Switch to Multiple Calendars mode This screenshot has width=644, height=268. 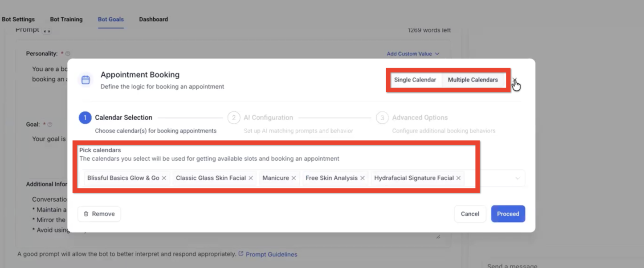[x=473, y=80]
